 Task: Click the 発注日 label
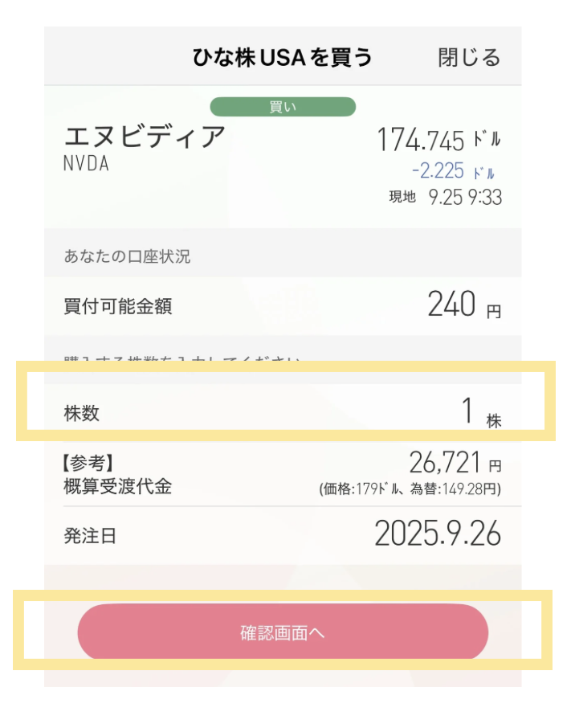(x=90, y=536)
